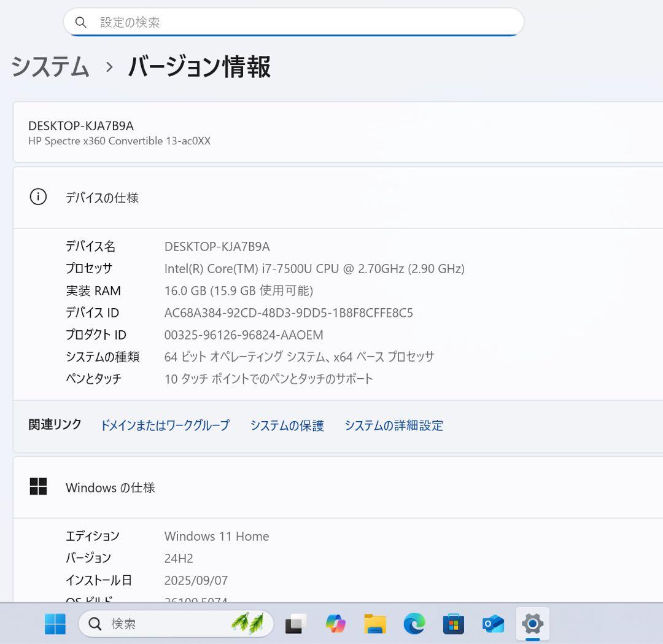Screen dimensions: 663x644
Task: Click the Windows logo beside Windows の仕様
Action: (38, 486)
